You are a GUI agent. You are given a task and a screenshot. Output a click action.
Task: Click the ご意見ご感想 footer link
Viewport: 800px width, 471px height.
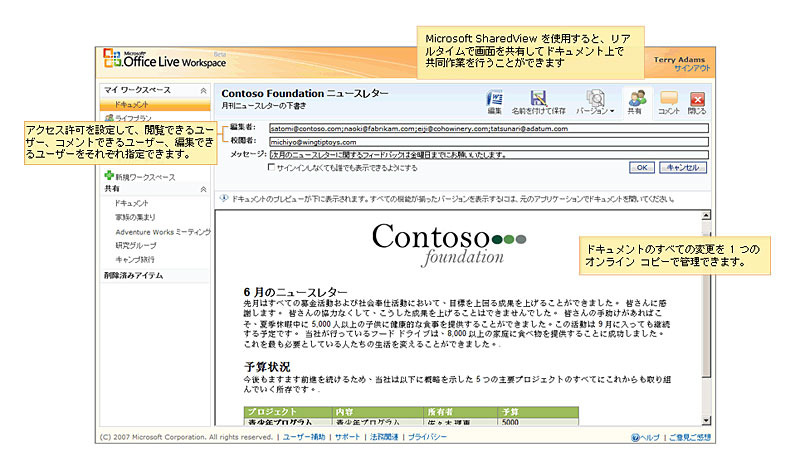(690, 437)
